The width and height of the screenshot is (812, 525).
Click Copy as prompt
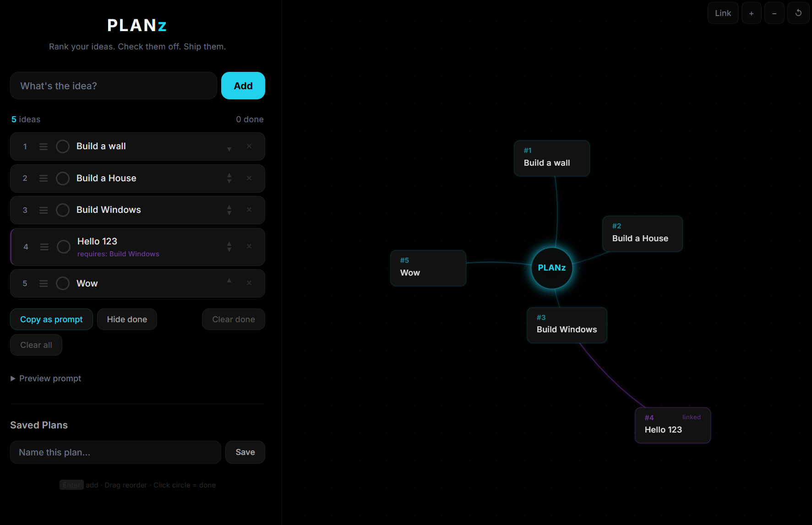51,319
